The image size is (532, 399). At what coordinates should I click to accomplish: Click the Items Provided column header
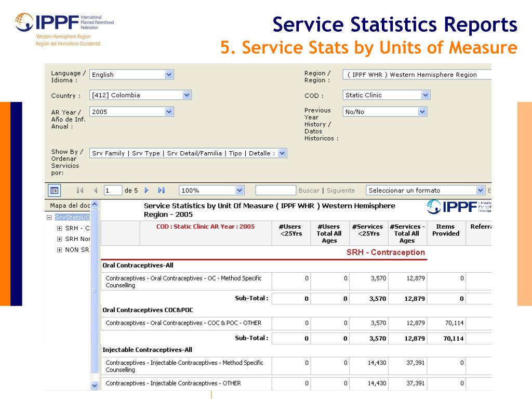click(446, 233)
